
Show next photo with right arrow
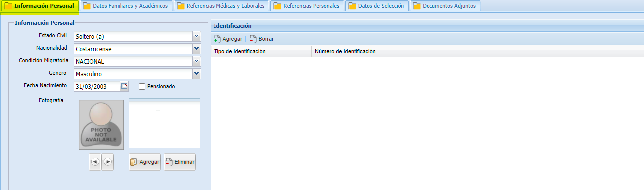click(x=108, y=162)
